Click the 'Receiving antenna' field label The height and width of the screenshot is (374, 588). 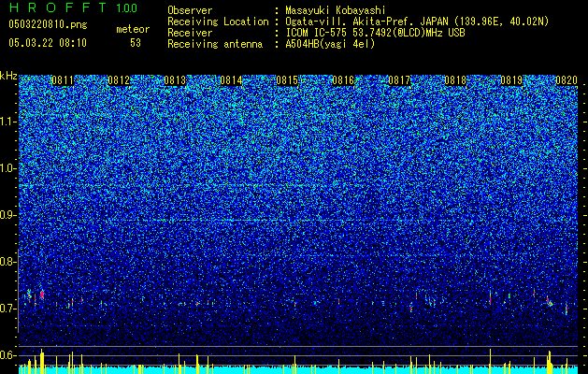point(215,44)
